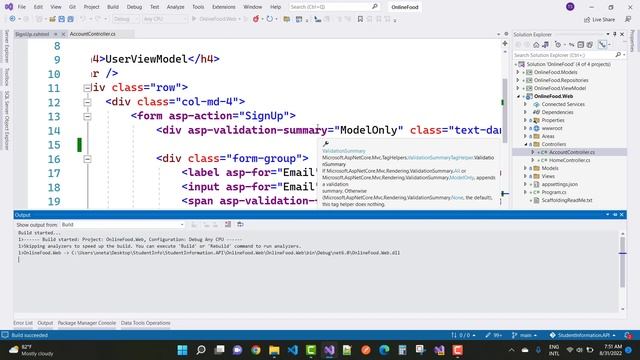
Task: Switch to Package Manager Console tab
Action: 87,323
